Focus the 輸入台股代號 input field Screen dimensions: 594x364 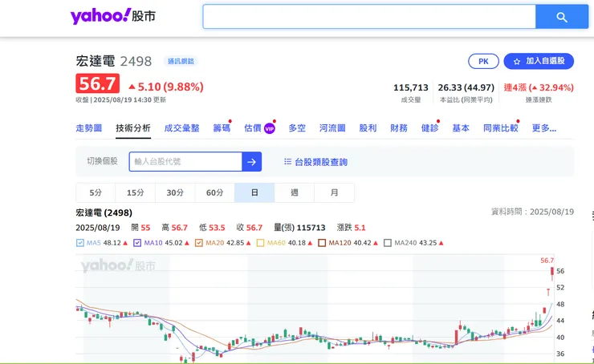(x=185, y=162)
